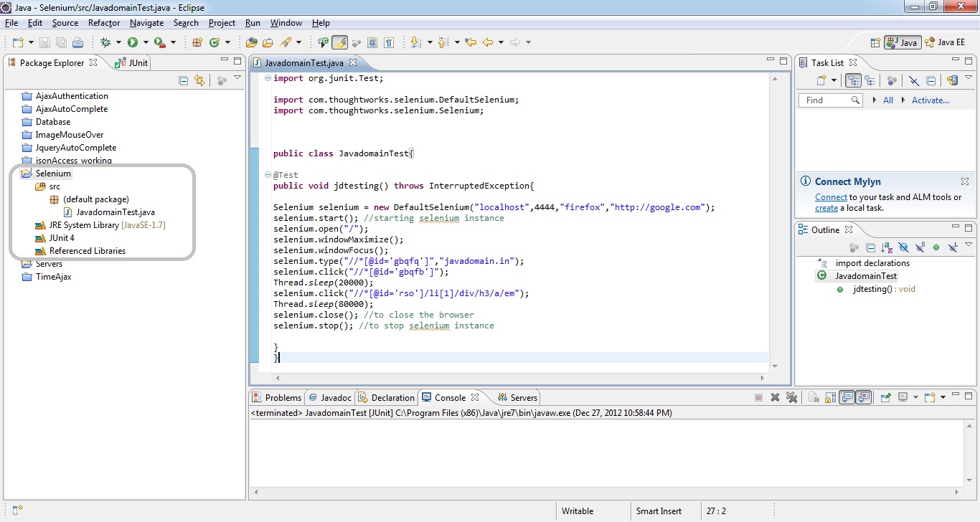The height and width of the screenshot is (522, 980).
Task: Remove all terminated launches from Console
Action: 791,397
